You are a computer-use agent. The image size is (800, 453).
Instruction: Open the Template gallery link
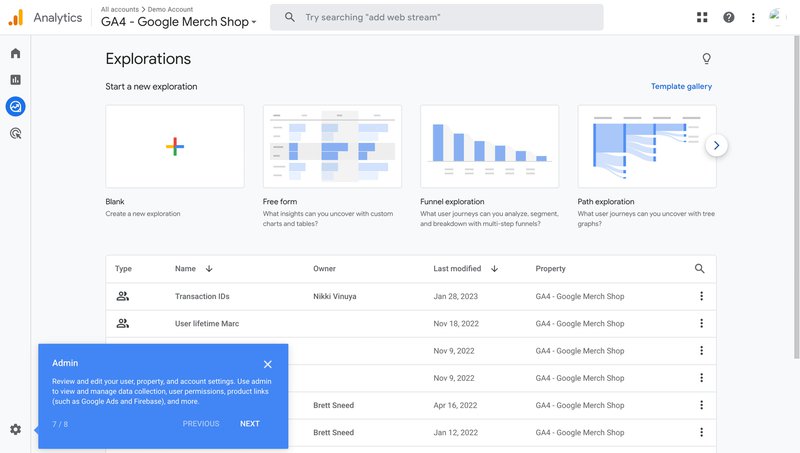(x=681, y=87)
